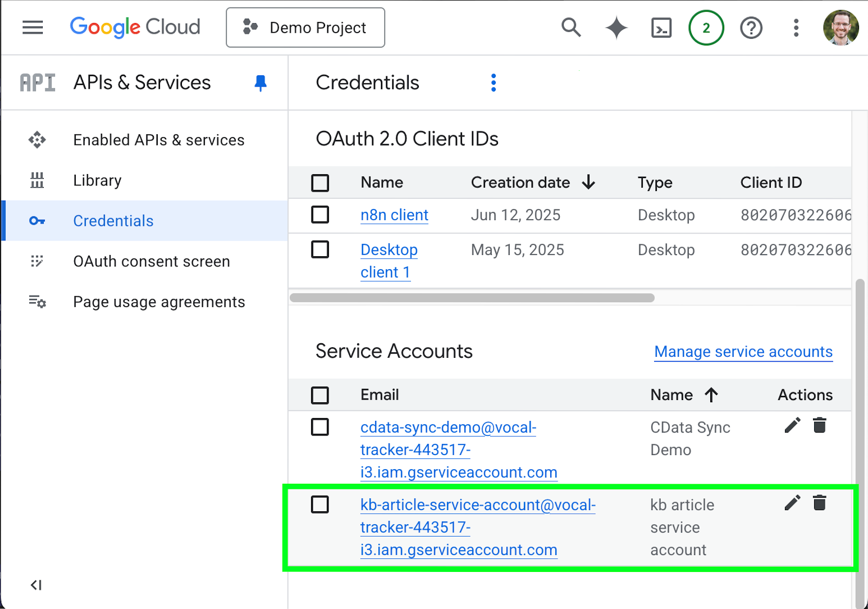Select the cdata-sync-demo service account checkbox
Screen dimensions: 868x609
pos(320,427)
